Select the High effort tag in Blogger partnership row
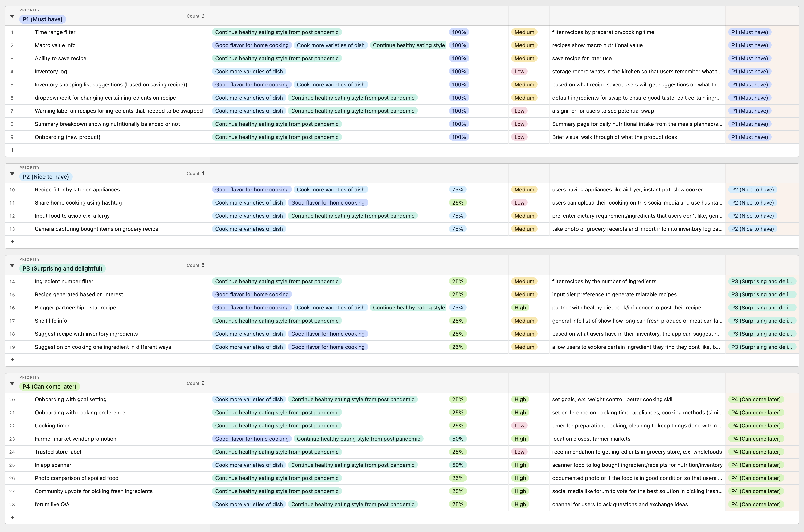The height and width of the screenshot is (532, 804). click(x=520, y=308)
